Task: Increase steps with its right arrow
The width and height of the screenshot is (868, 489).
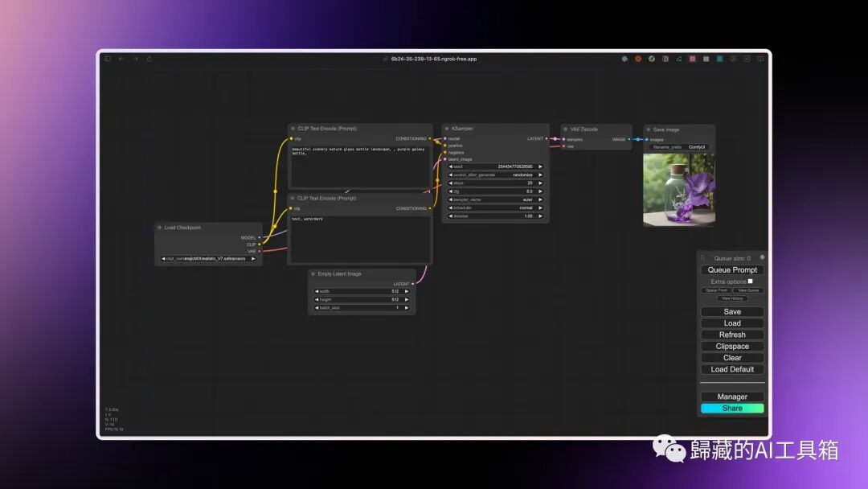Action: pos(540,183)
